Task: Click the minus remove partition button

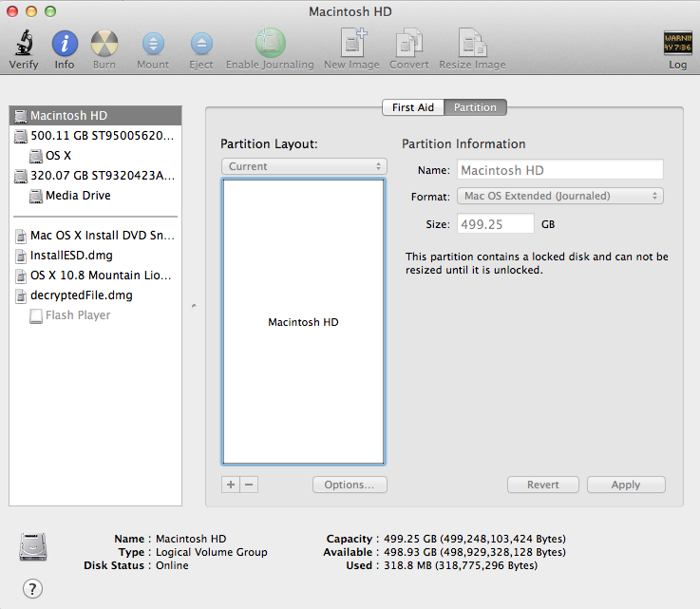Action: click(x=249, y=485)
